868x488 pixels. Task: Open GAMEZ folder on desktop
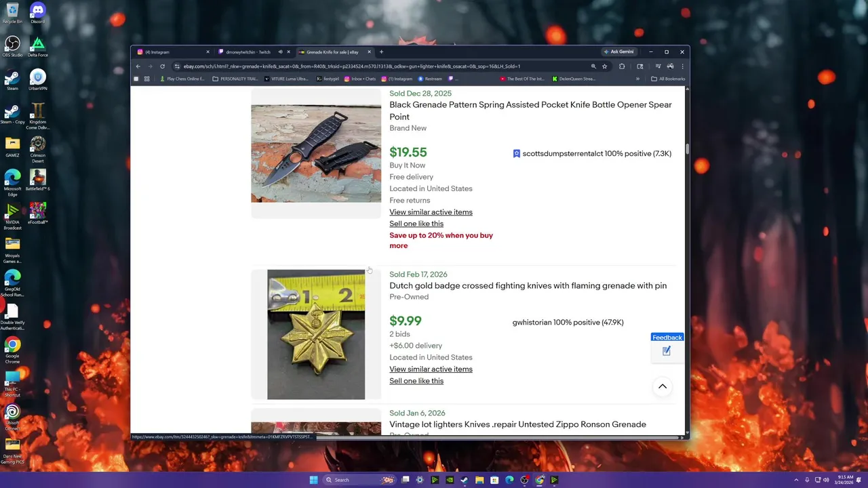[x=12, y=146]
